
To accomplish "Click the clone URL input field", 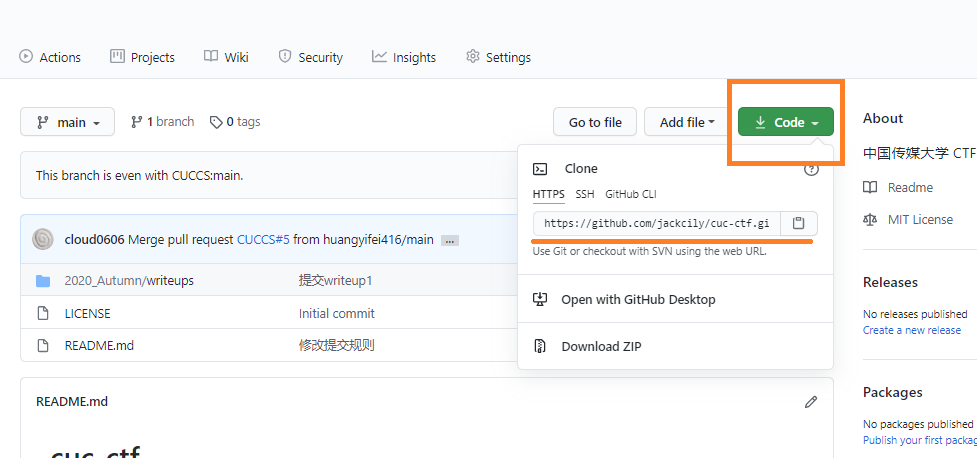I will [656, 223].
